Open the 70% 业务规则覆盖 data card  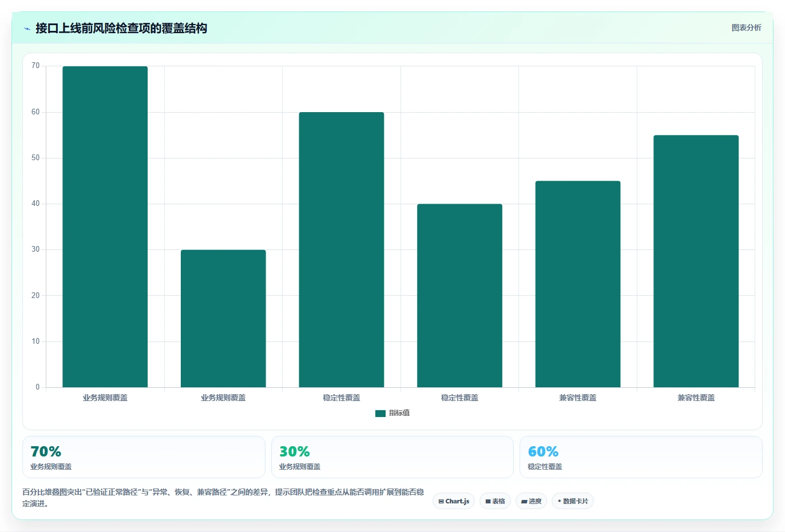click(x=144, y=457)
